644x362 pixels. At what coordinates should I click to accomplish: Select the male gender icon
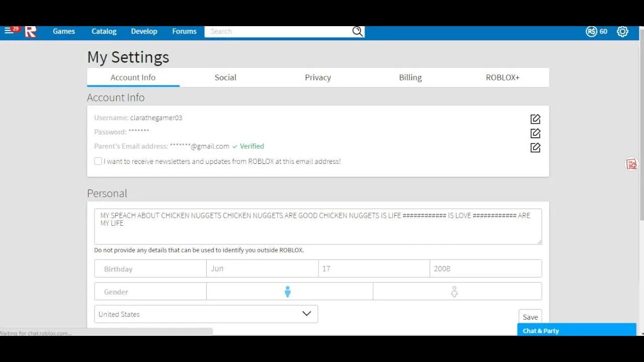pyautogui.click(x=288, y=292)
